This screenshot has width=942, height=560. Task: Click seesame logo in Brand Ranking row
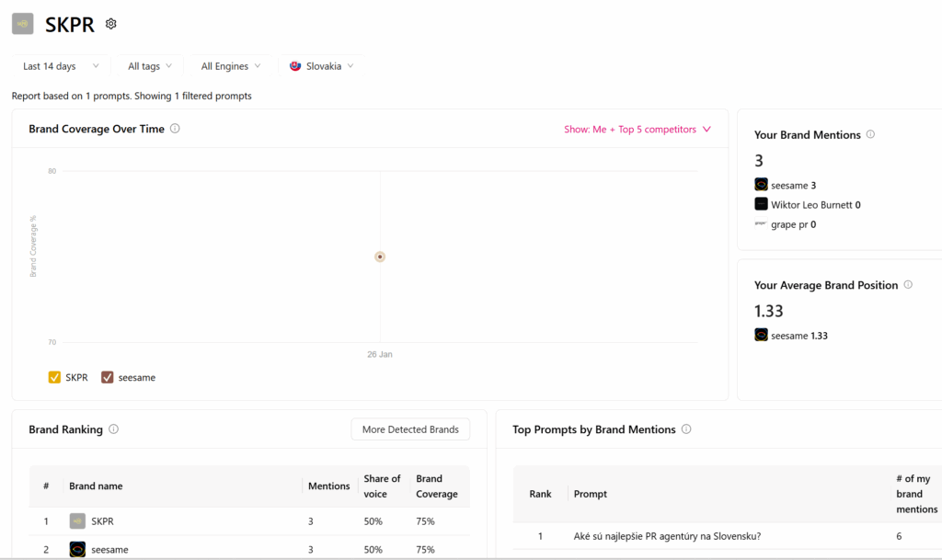click(77, 549)
